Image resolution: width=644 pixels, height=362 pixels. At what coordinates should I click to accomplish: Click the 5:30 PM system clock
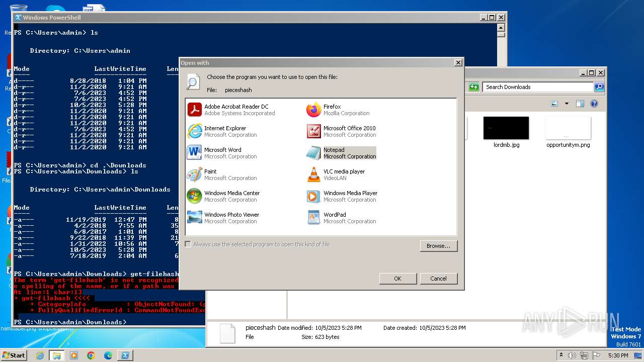pyautogui.click(x=618, y=355)
